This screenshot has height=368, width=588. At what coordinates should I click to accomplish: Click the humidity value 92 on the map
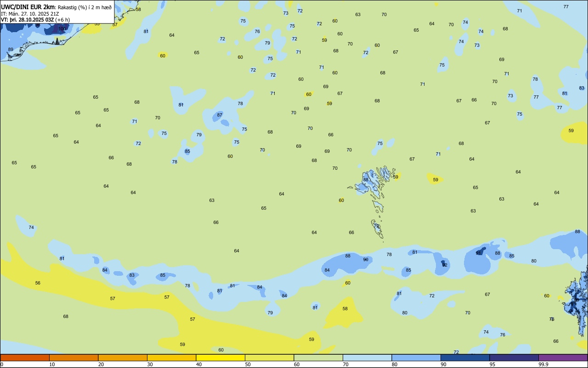pos(444,265)
